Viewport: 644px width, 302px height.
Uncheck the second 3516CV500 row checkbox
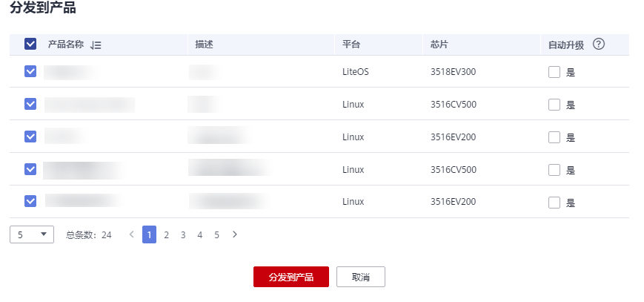(30, 168)
